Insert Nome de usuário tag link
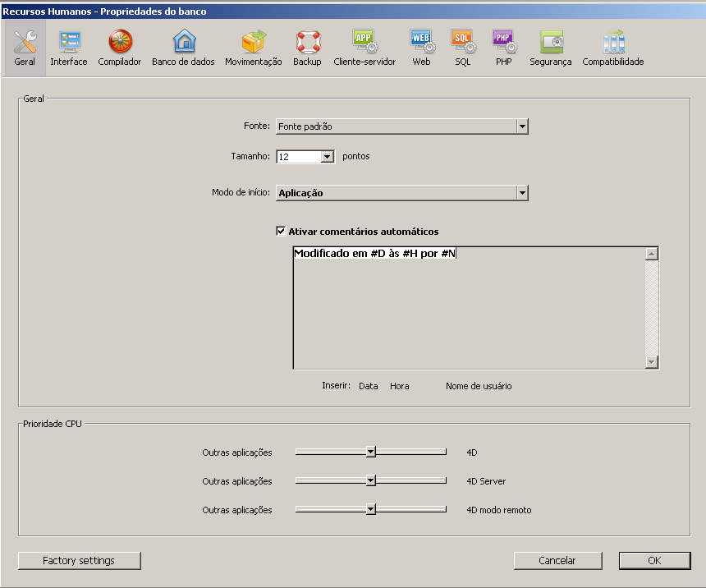The width and height of the screenshot is (706, 588). click(x=479, y=386)
